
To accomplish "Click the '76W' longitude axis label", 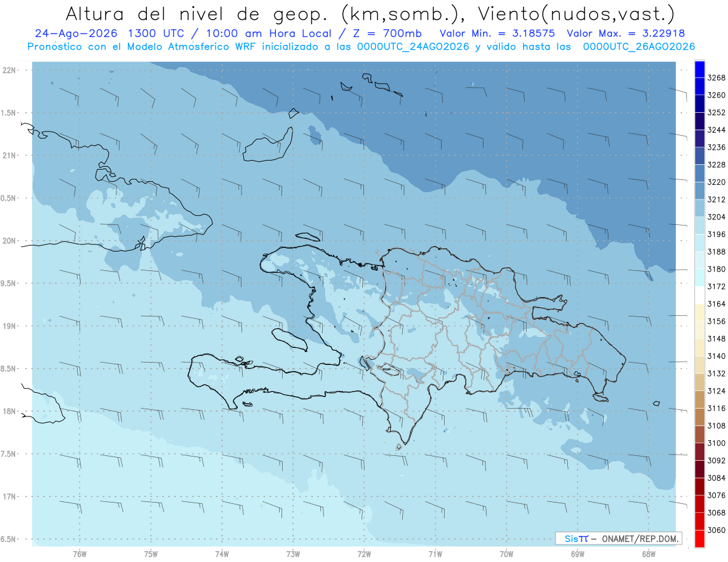I will [x=79, y=554].
